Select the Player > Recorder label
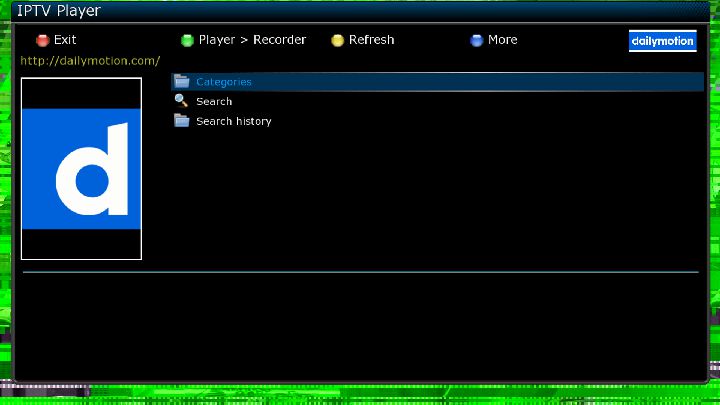 (x=252, y=40)
